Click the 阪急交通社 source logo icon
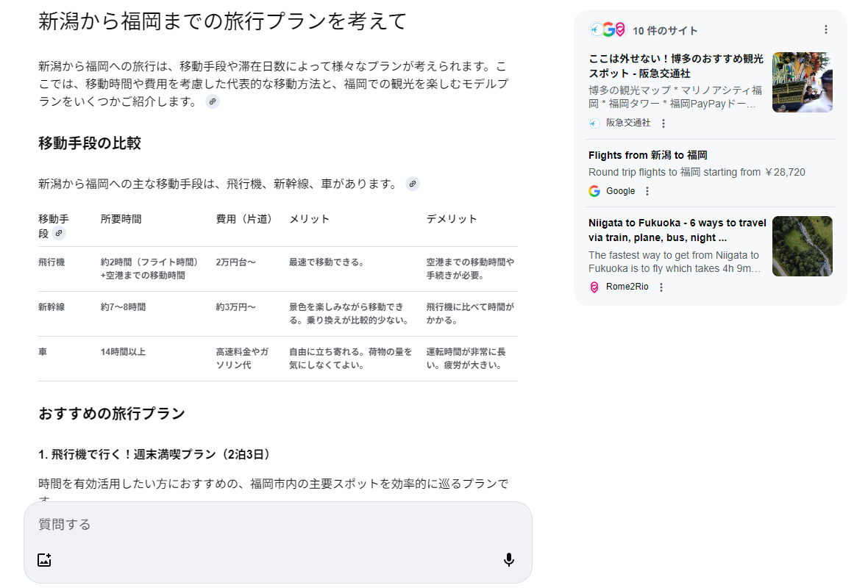The height and width of the screenshot is (588, 868). (x=594, y=123)
